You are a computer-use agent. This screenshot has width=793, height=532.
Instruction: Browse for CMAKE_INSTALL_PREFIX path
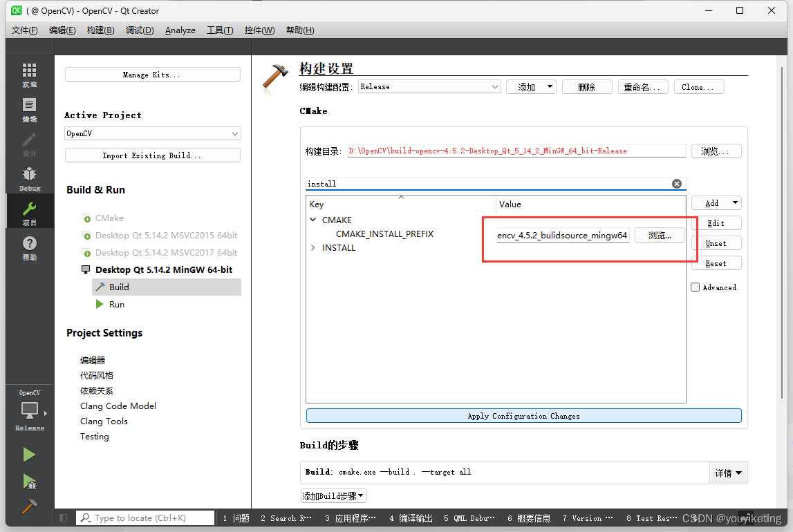coord(660,236)
